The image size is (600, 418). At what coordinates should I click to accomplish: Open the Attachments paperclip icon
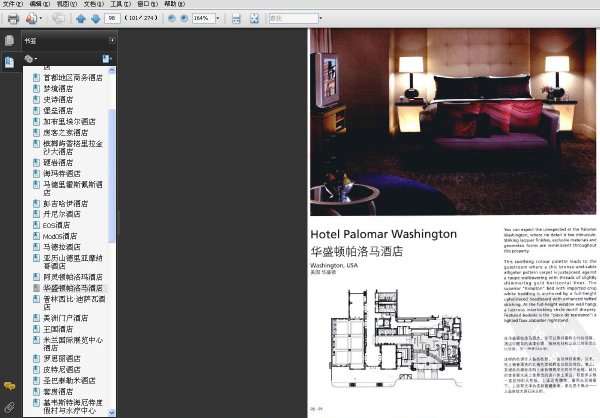pos(10,407)
